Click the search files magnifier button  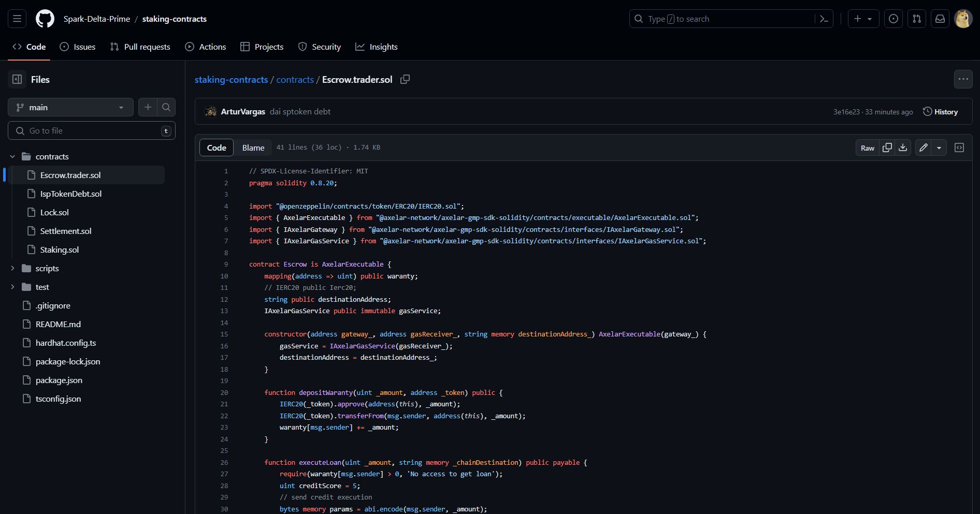click(166, 107)
